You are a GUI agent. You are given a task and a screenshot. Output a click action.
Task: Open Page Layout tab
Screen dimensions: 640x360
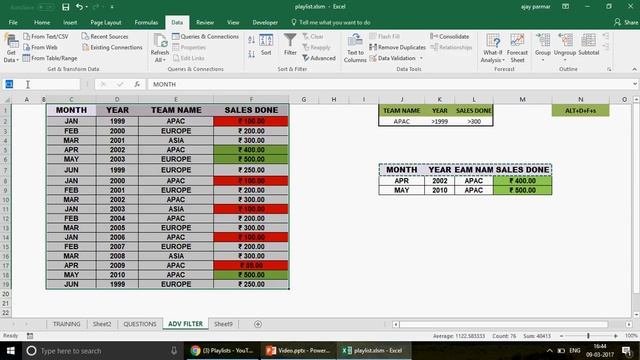(x=106, y=22)
